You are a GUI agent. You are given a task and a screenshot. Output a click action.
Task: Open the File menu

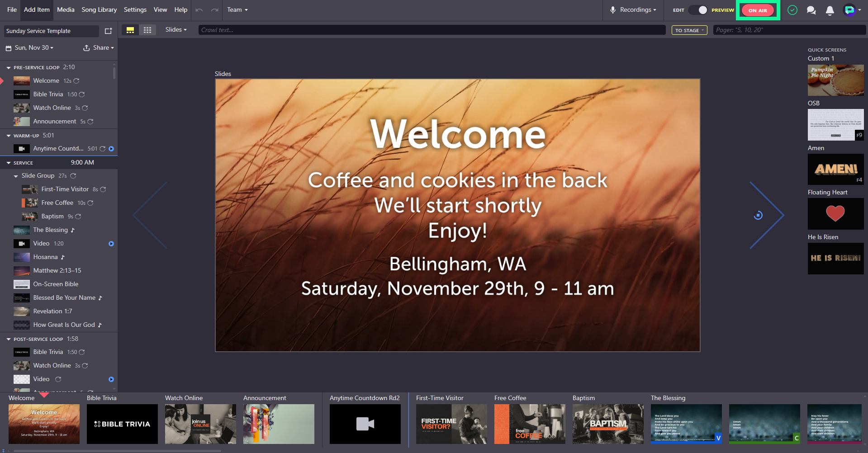pyautogui.click(x=12, y=10)
